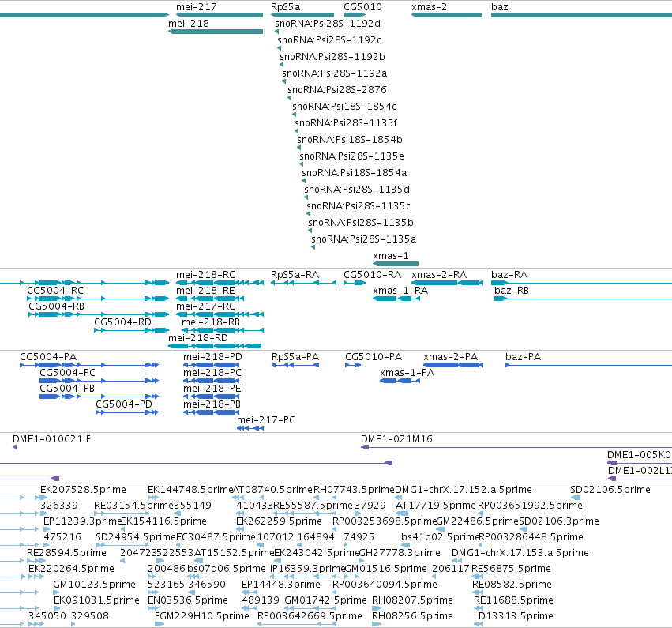Select the mei-218-RB transcript
The height and width of the screenshot is (628, 672).
point(223,330)
